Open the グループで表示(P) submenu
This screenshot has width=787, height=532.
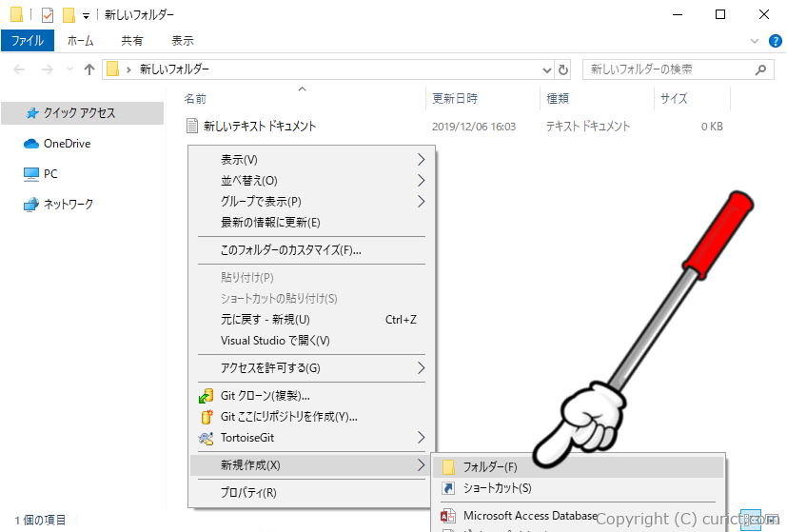[311, 201]
